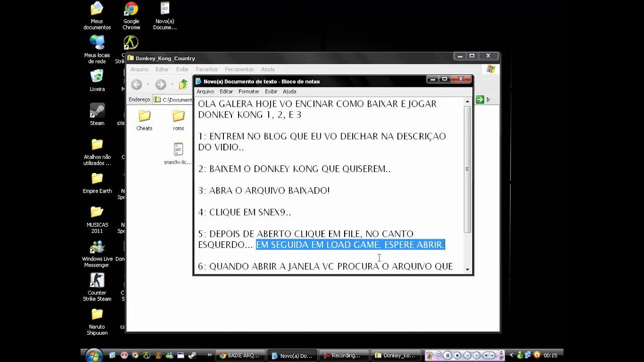Open the Forward button history dropdown in explorer
This screenshot has width=644, height=362.
point(172,84)
